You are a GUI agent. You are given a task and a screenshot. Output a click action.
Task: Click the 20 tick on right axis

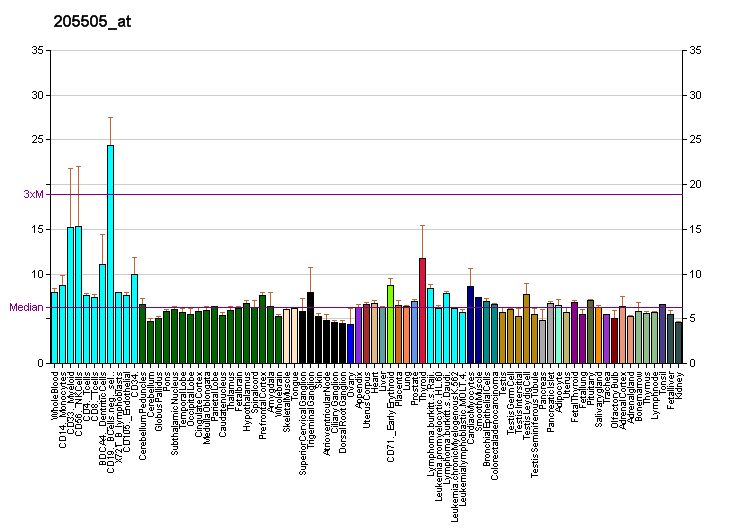coord(695,184)
